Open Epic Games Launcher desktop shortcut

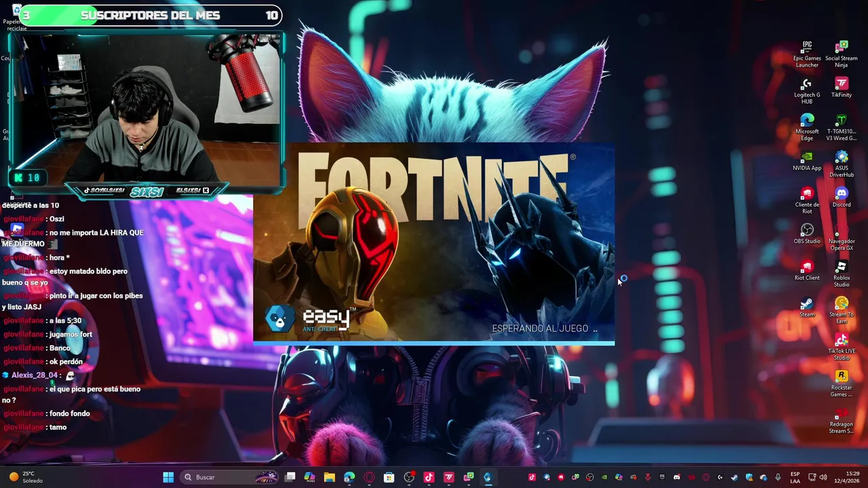[x=807, y=54]
